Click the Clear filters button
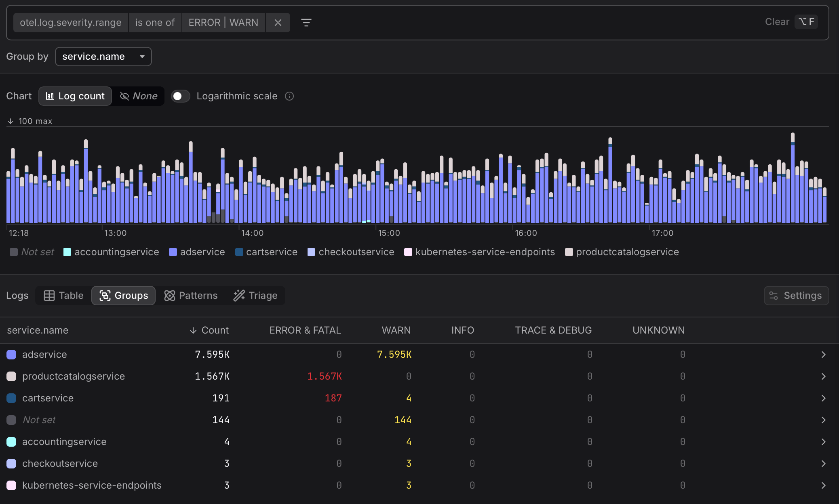This screenshot has height=504, width=839. click(777, 22)
